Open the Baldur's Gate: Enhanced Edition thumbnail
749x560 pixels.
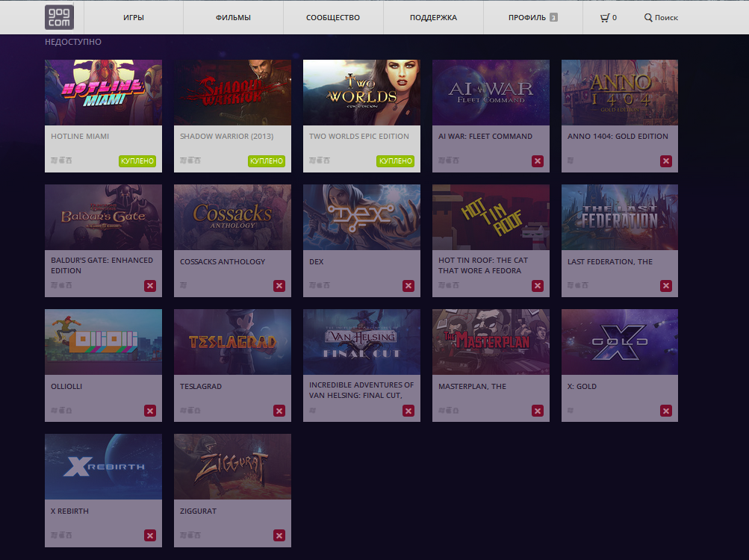point(103,217)
